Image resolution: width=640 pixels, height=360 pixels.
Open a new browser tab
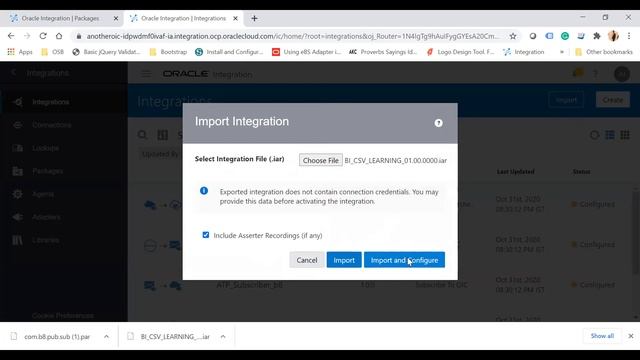pyautogui.click(x=254, y=18)
